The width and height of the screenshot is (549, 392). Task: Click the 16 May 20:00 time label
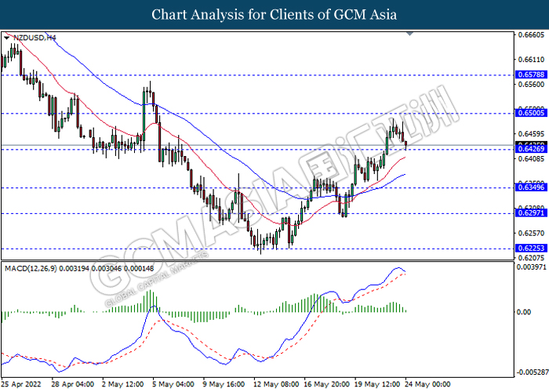pos(327,384)
